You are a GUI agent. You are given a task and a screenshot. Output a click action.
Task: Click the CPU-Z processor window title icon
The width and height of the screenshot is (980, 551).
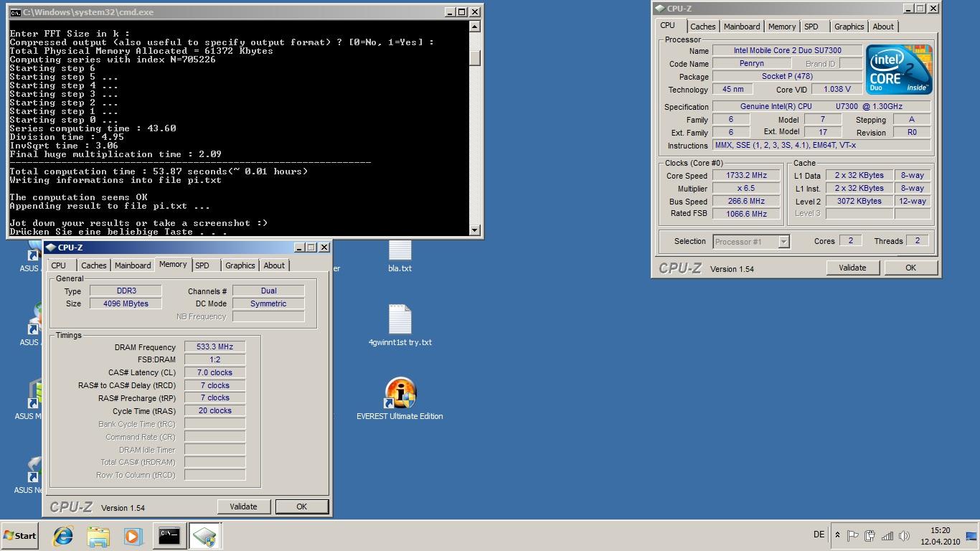(x=660, y=9)
